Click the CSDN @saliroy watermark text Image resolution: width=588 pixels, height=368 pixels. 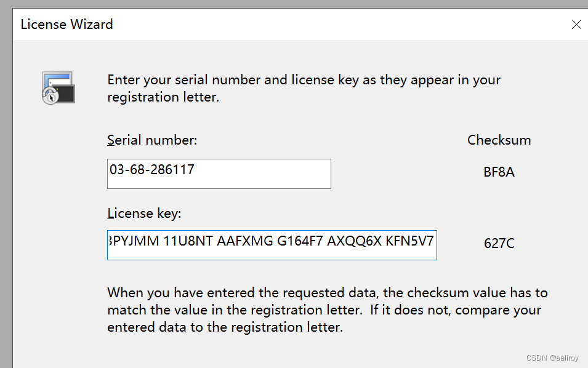pyautogui.click(x=552, y=358)
